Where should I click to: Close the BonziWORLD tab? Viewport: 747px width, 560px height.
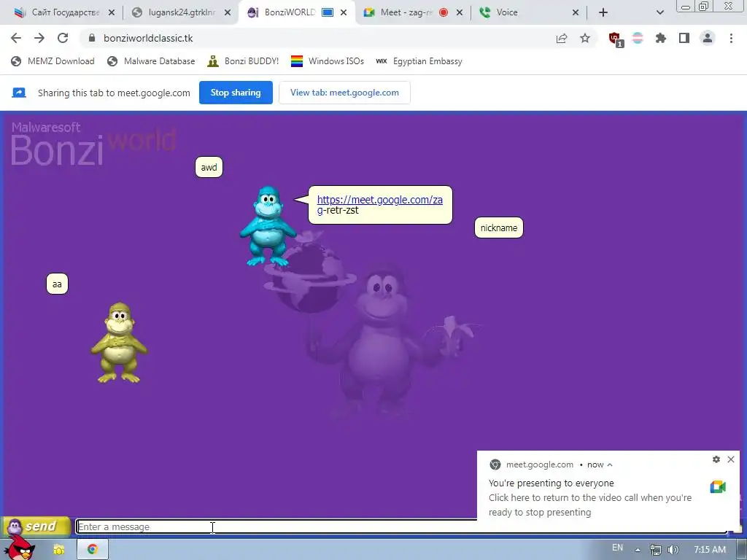pyautogui.click(x=344, y=12)
